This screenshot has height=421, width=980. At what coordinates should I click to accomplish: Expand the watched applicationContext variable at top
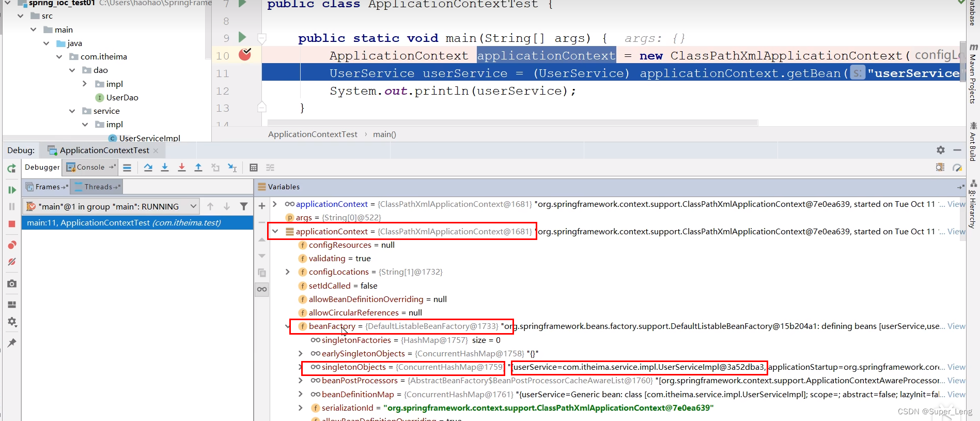[x=275, y=204]
